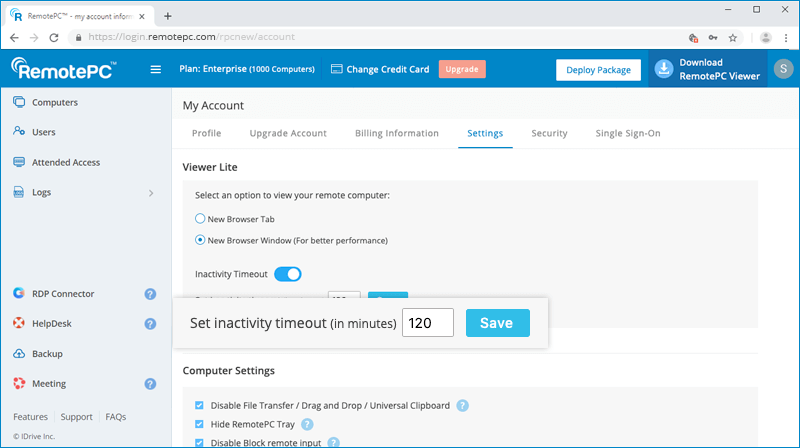Viewport: 800px width, 448px height.
Task: Click the Upgrade button
Action: (x=462, y=69)
